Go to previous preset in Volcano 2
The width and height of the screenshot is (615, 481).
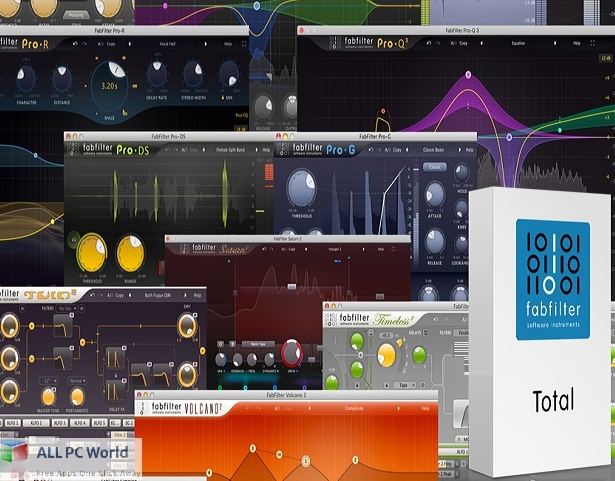[310, 408]
